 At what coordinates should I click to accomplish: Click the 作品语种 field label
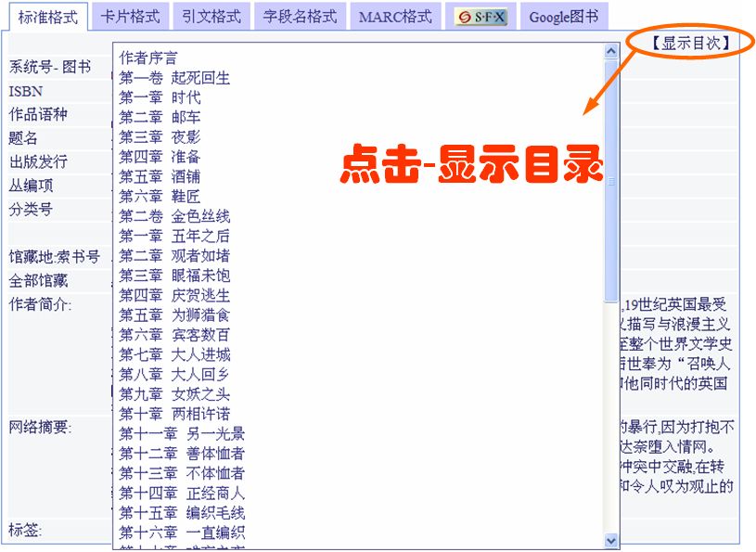click(x=38, y=114)
